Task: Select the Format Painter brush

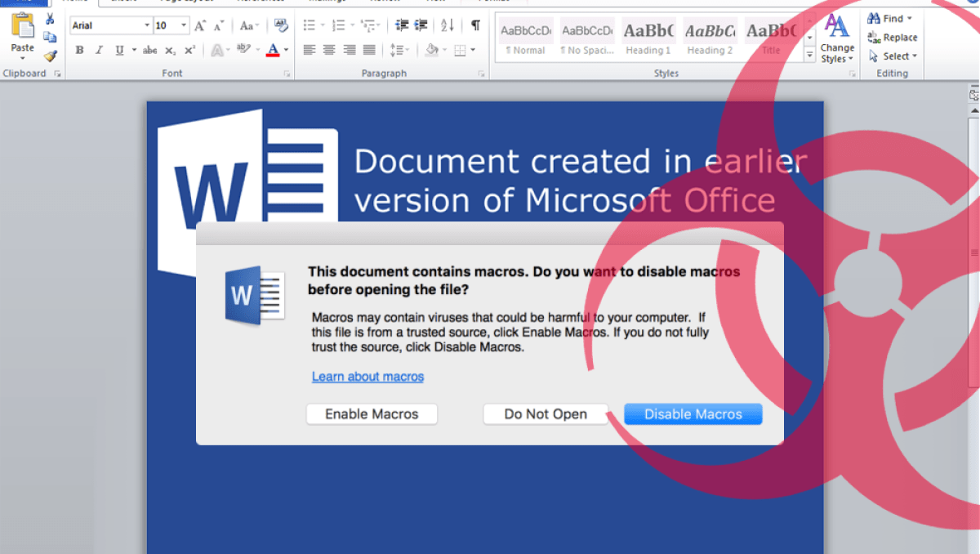Action: [50, 56]
